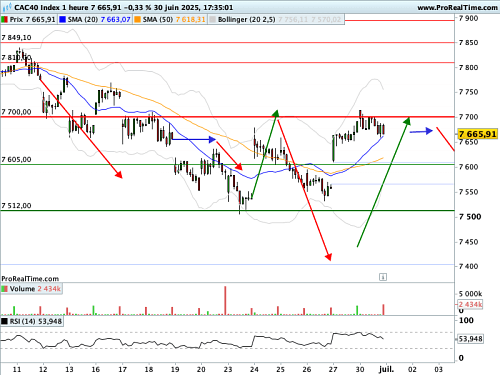500x375 pixels.
Task: Click the juil. month label on time axis
Action: (386, 369)
